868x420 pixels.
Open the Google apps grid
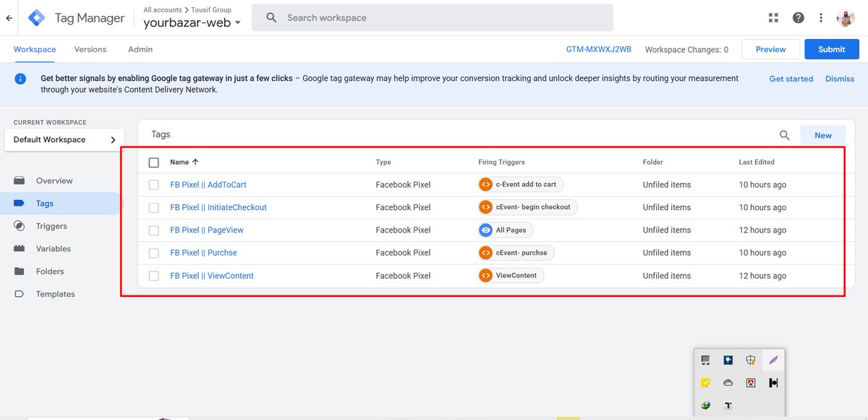coord(773,17)
